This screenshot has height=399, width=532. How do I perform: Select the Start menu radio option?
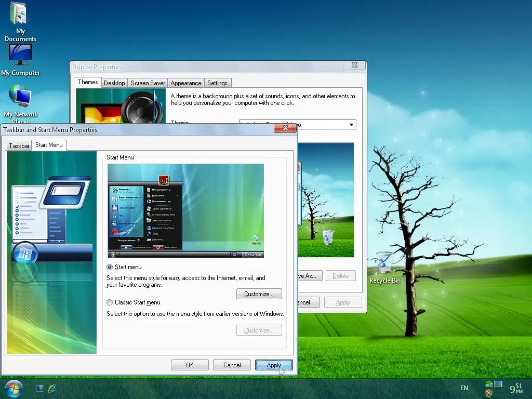pos(110,267)
